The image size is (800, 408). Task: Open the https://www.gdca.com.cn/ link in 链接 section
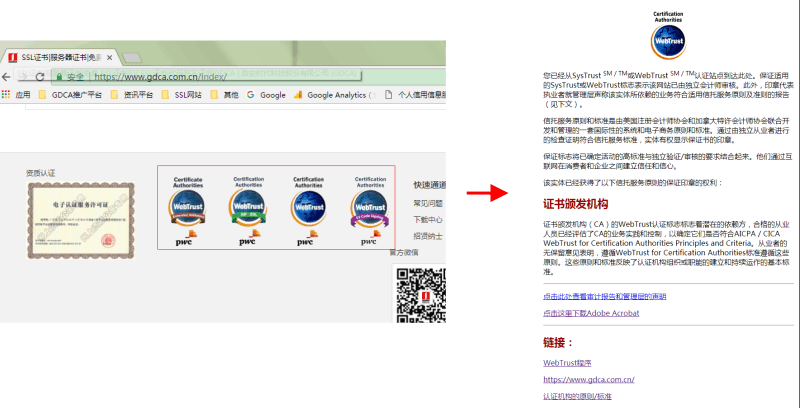tap(589, 379)
